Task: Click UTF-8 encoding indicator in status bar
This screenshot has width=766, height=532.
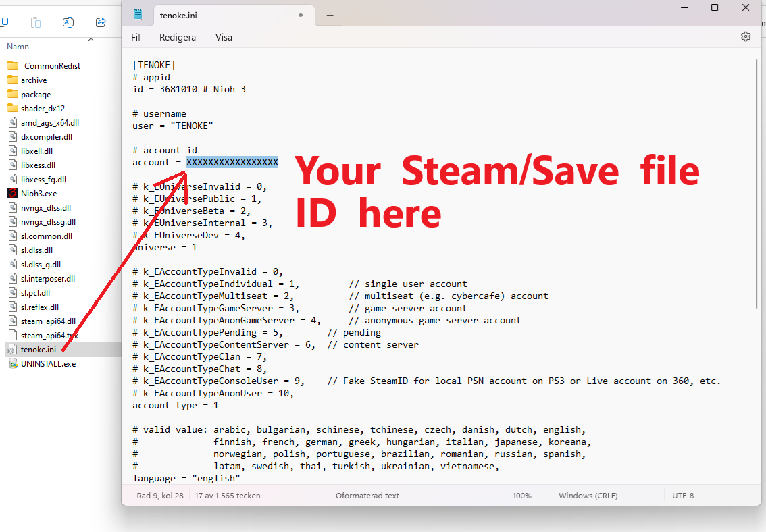Action: tap(683, 496)
